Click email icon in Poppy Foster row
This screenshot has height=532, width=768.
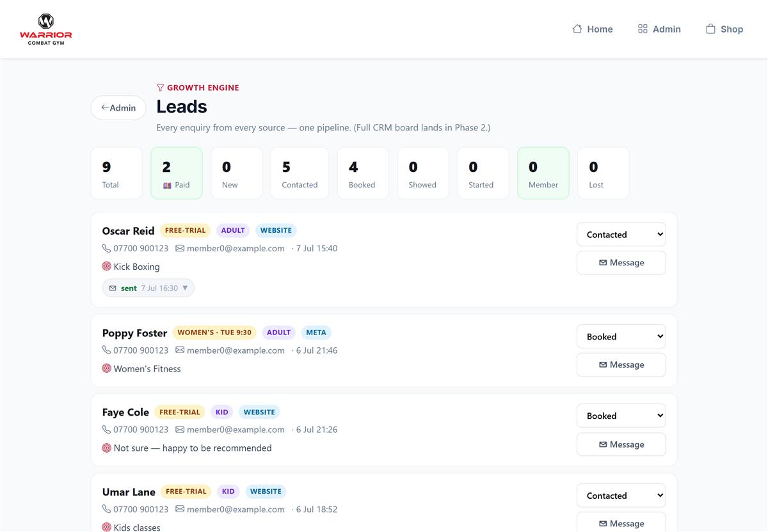[180, 350]
